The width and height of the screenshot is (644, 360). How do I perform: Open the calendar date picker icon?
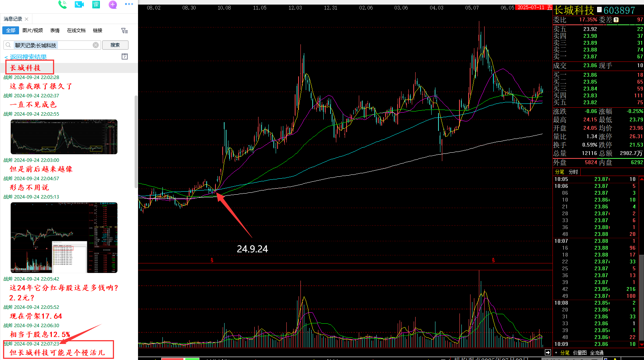pos(125,57)
